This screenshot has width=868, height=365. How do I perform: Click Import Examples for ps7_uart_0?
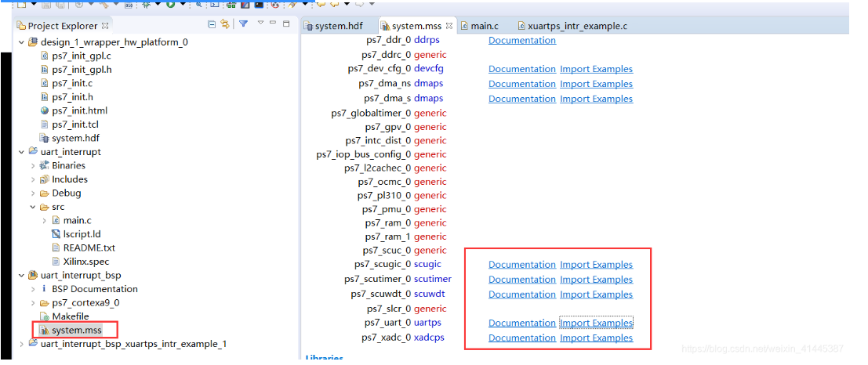click(596, 323)
